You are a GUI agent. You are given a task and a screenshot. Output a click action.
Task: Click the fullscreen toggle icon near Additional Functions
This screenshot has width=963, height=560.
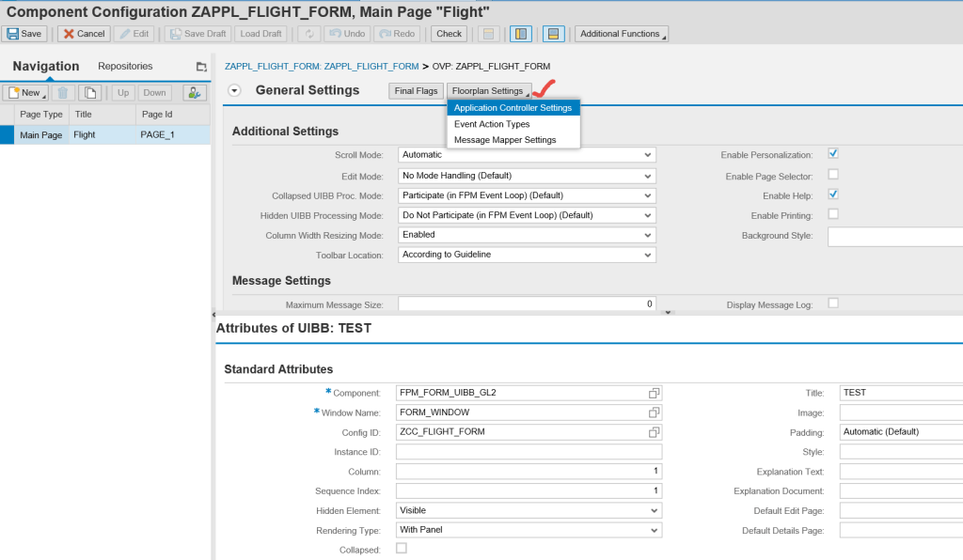click(553, 33)
